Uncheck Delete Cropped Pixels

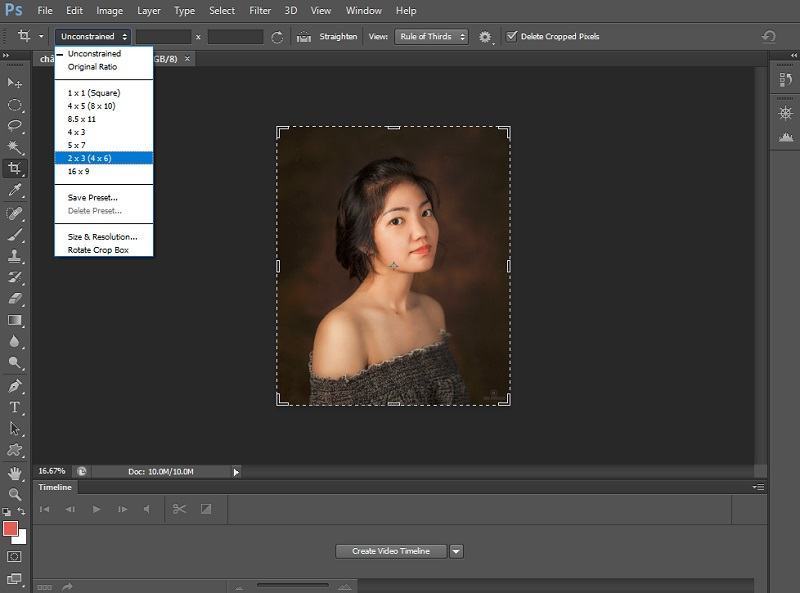(514, 36)
